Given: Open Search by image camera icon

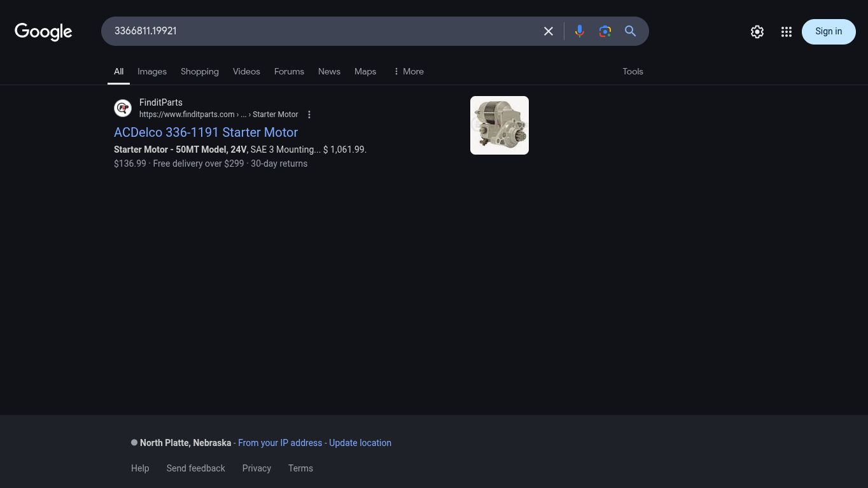Looking at the screenshot, I should tap(605, 31).
